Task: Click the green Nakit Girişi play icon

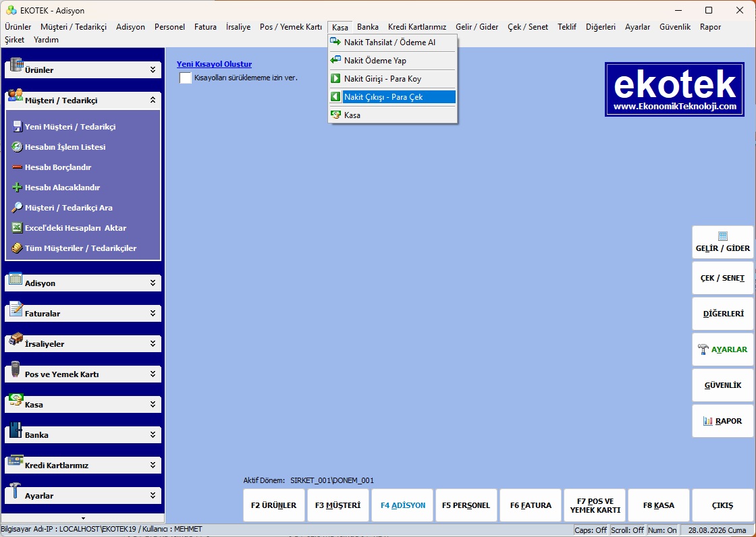Action: (x=335, y=78)
